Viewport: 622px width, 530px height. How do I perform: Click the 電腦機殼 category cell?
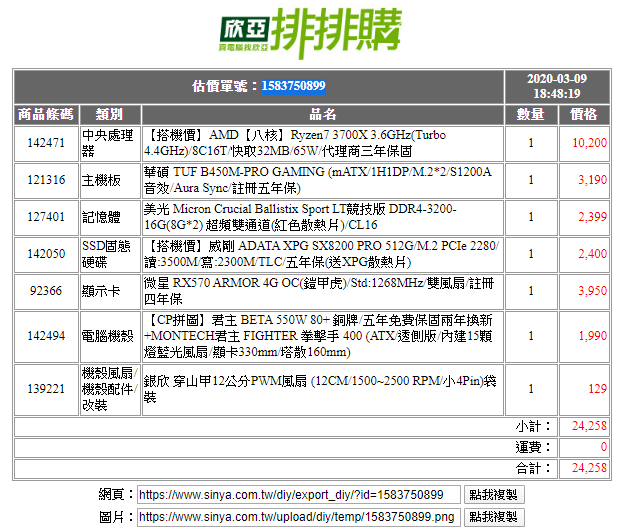coord(110,336)
